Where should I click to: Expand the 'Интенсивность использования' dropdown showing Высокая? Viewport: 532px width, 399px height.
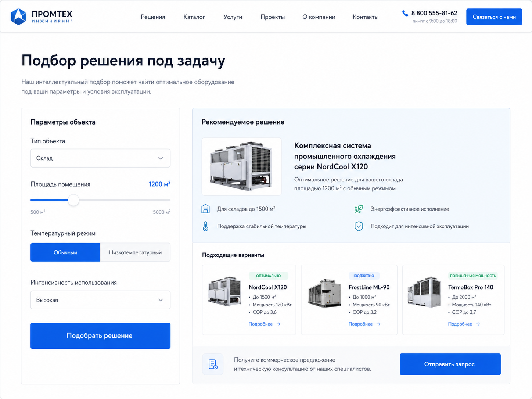coord(100,300)
